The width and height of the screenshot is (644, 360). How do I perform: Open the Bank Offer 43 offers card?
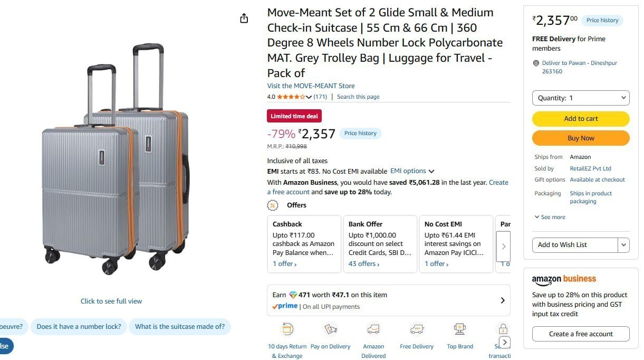(x=380, y=244)
